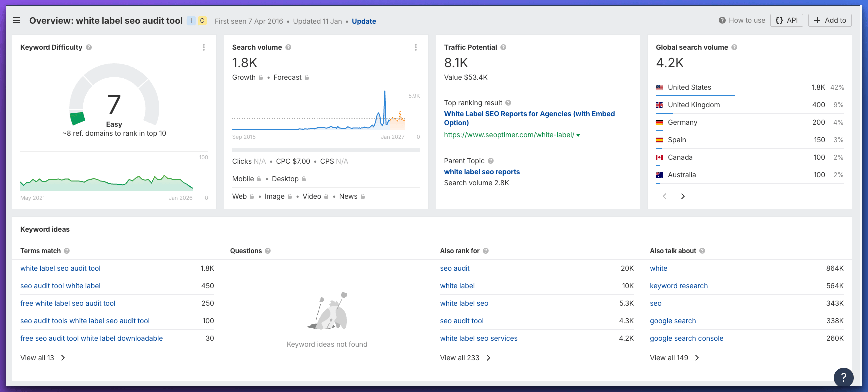Screen dimensions: 868x392
Task: Click the lock icon next to Mobile
Action: click(x=259, y=179)
